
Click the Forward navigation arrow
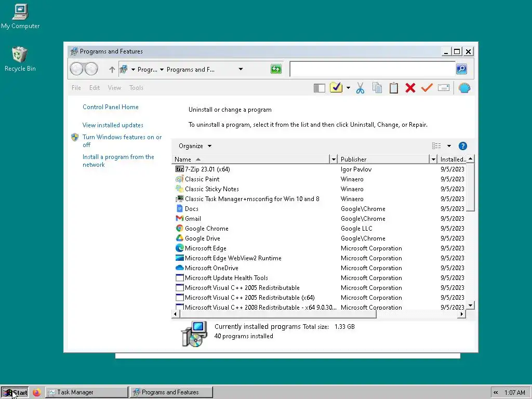click(x=91, y=69)
